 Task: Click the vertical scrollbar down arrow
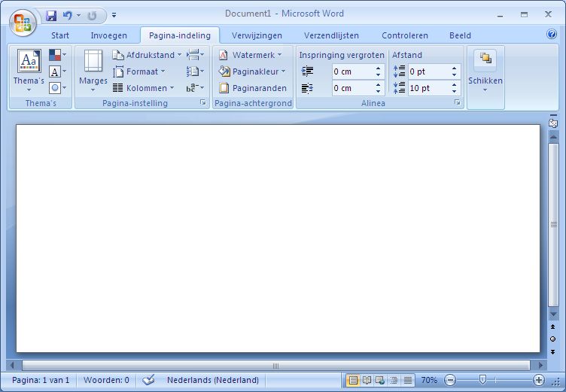tap(553, 315)
